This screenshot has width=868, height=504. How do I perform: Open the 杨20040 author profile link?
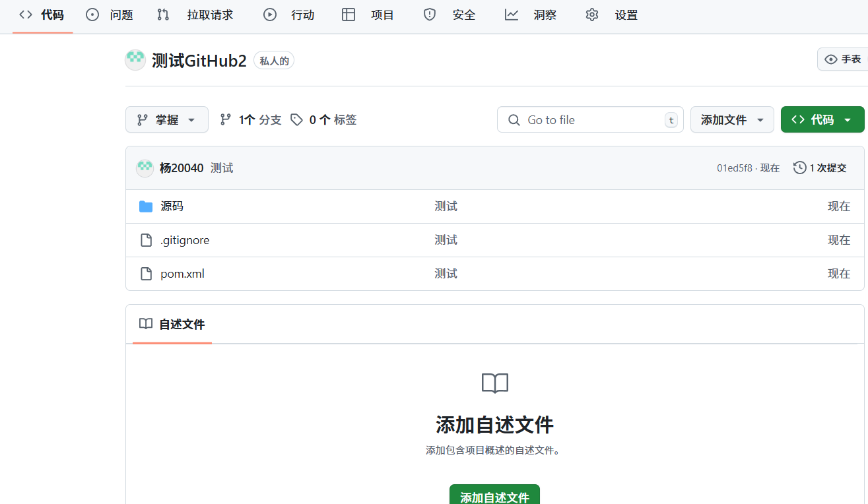[182, 168]
